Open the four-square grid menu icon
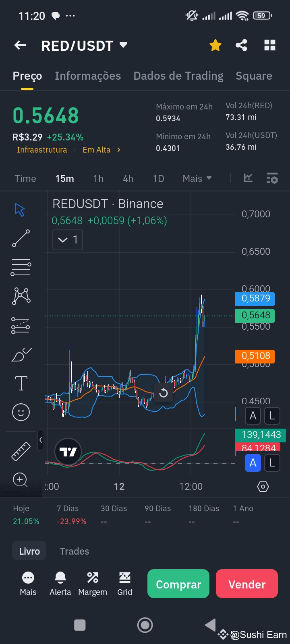This screenshot has height=644, width=290. click(269, 45)
